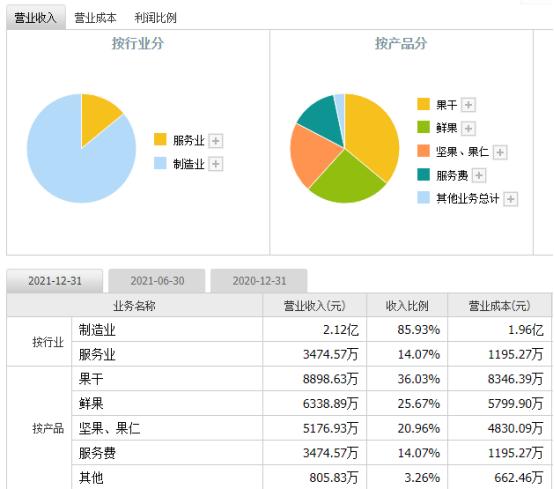Open the 利润比例 tab
The height and width of the screenshot is (489, 554).
coord(155,17)
